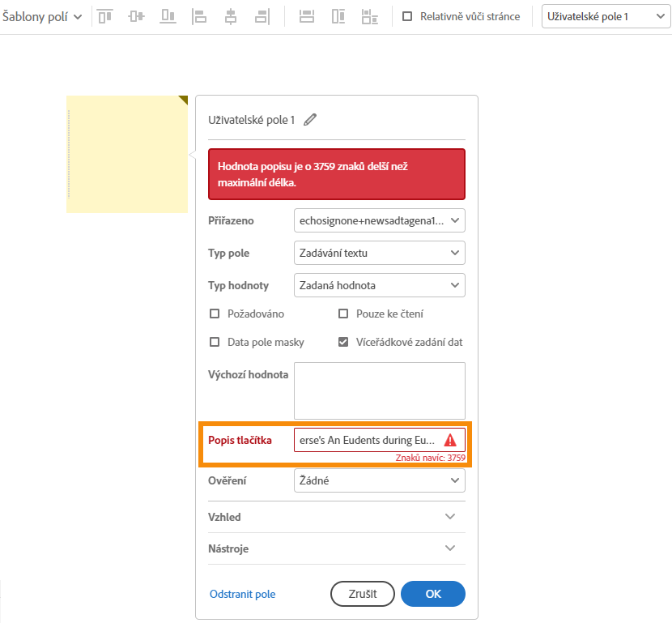Align fields to horizontal center

coord(231,17)
